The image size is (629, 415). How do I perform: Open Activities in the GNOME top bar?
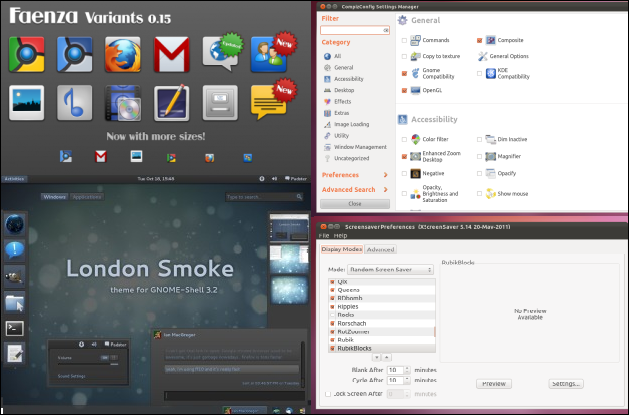(x=14, y=179)
